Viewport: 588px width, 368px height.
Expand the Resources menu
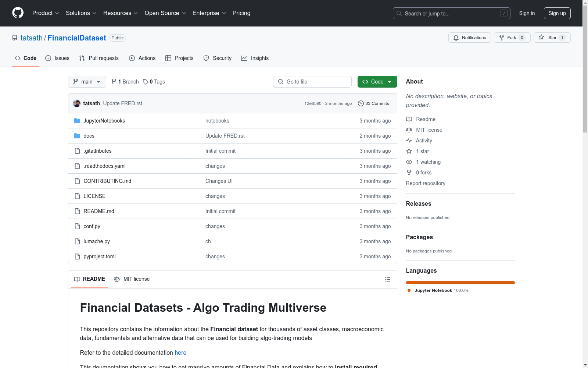pyautogui.click(x=120, y=13)
